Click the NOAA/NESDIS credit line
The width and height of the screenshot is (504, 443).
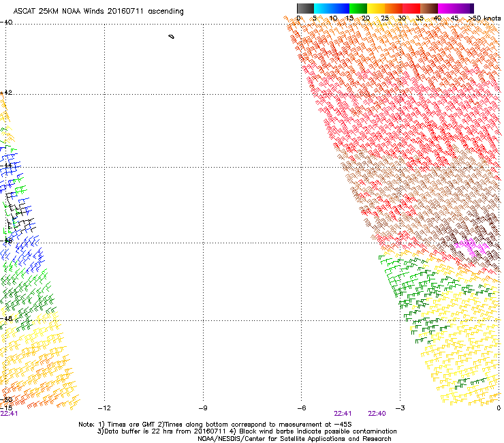(x=294, y=439)
